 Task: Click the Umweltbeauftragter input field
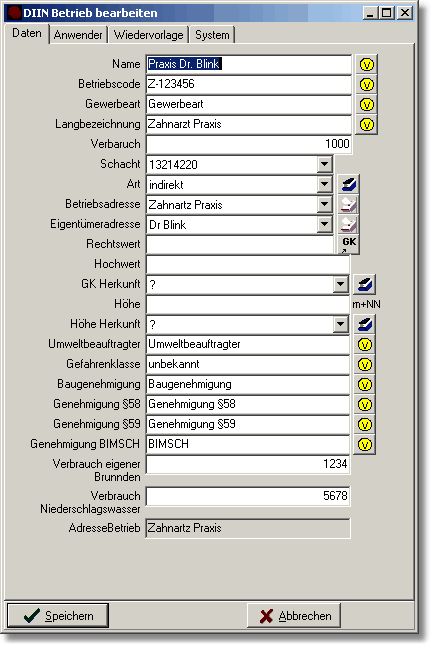click(x=248, y=344)
